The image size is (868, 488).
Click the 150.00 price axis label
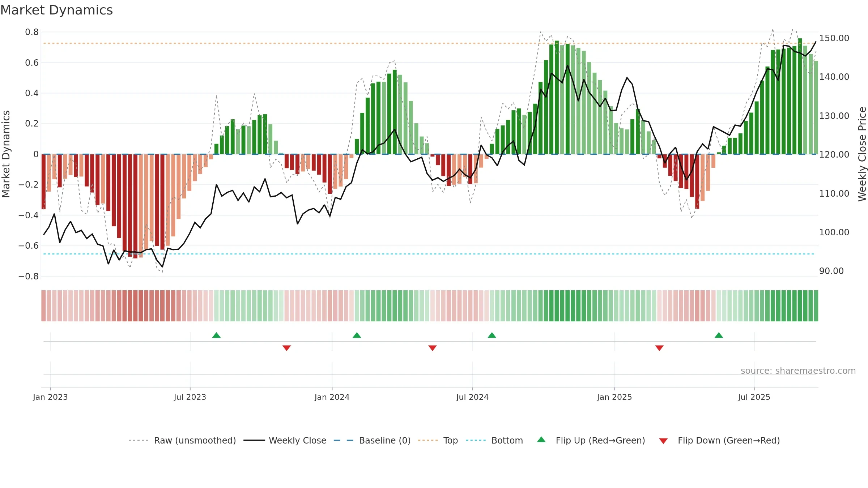click(834, 38)
